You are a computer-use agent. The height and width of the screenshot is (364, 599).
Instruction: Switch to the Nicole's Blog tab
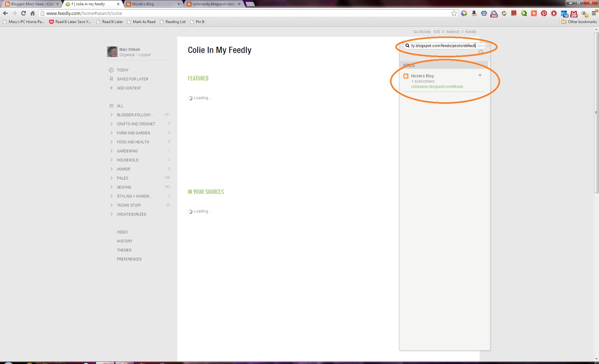(x=153, y=4)
